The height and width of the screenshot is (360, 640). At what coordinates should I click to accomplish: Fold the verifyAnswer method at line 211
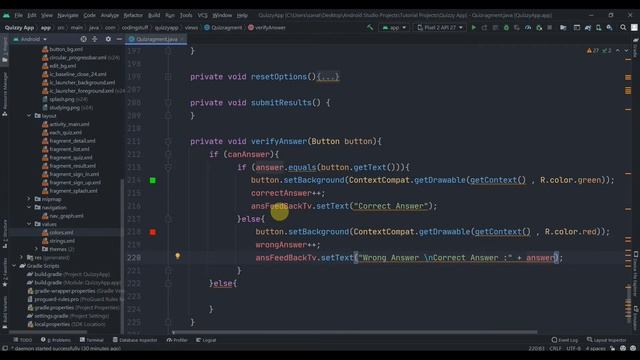(x=168, y=141)
